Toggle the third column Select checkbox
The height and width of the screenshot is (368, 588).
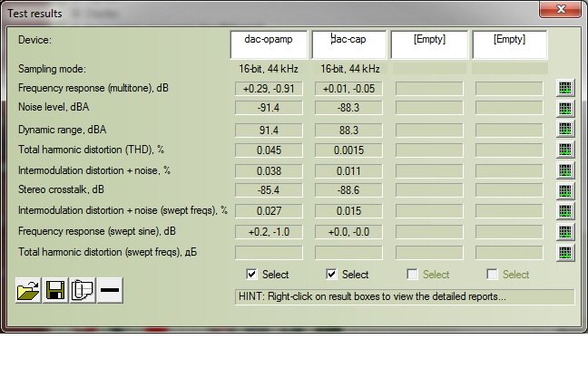coord(412,275)
